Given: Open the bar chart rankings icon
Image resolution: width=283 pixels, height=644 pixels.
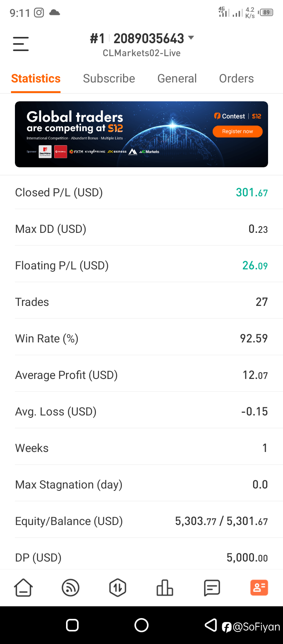Looking at the screenshot, I should [x=165, y=588].
